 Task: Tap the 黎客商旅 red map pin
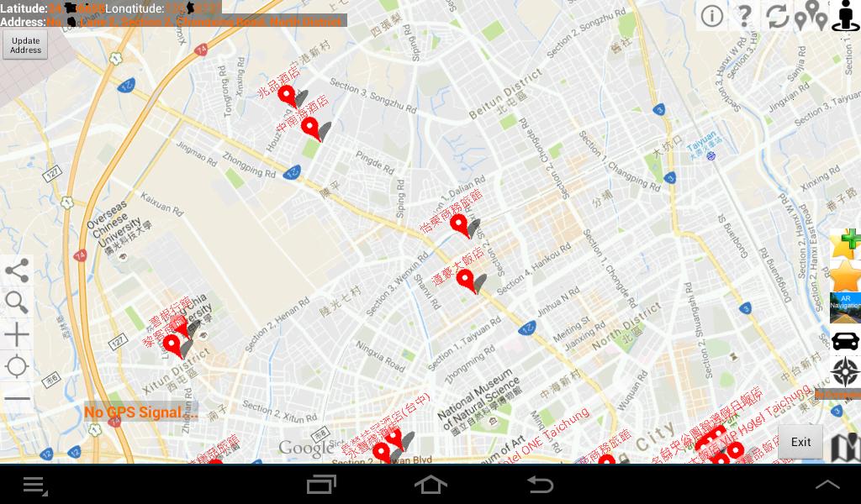[x=172, y=346]
